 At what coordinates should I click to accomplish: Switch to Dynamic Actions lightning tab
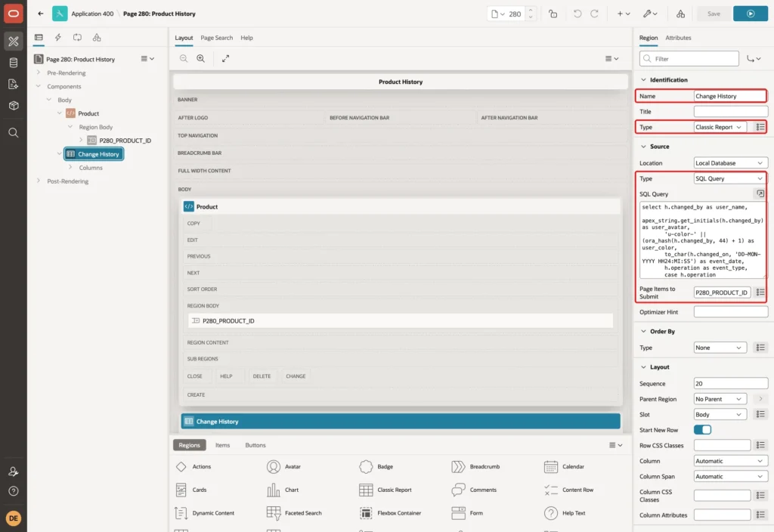(57, 38)
